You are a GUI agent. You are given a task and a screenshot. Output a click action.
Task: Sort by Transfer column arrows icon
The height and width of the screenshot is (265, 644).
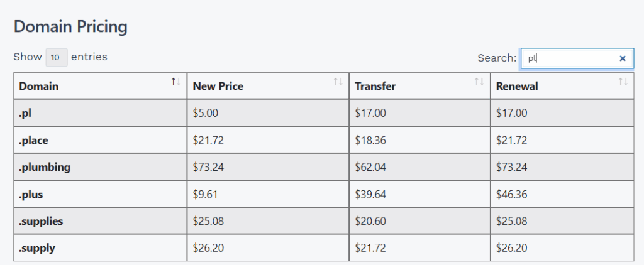click(x=479, y=82)
